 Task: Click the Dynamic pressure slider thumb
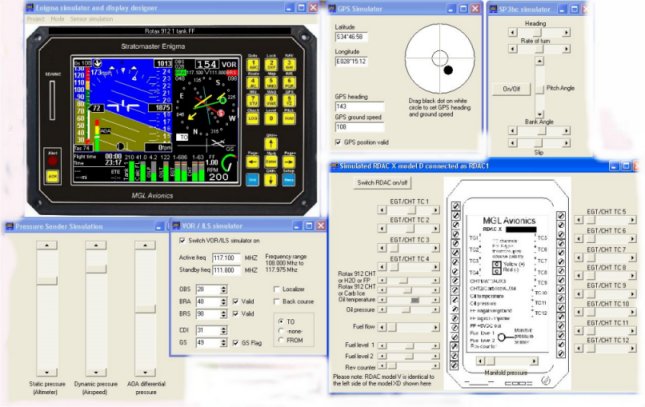[x=96, y=269]
